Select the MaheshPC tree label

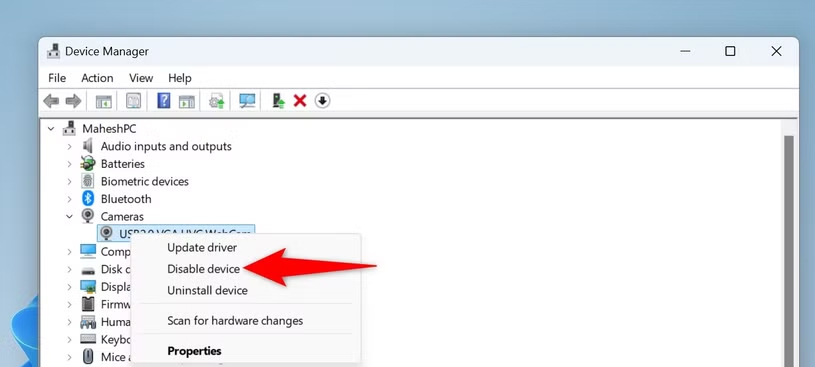[109, 129]
